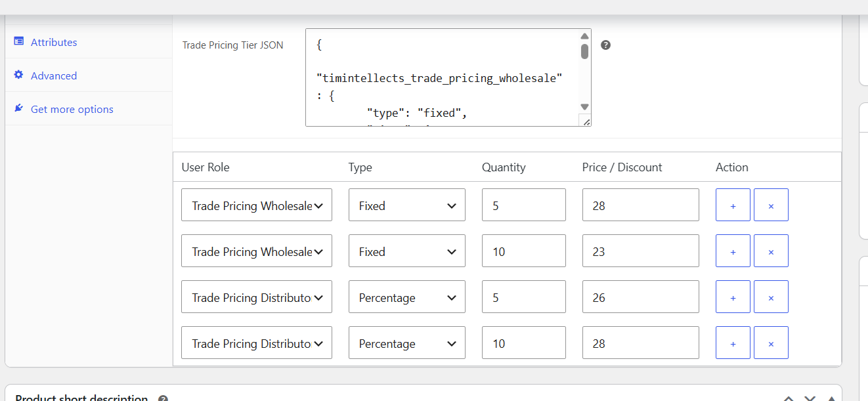The image size is (868, 401).
Task: Add a row after the tier priced 26
Action: pos(733,297)
